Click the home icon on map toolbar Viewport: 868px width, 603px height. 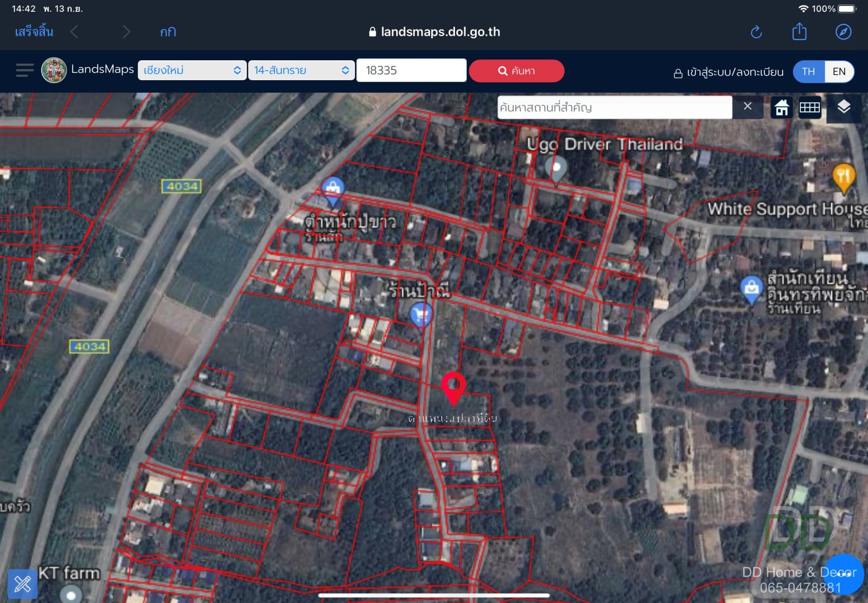pos(781,108)
